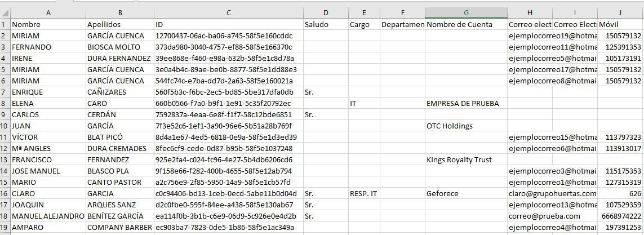Click the Saludo header cell
Screen dimensions: 644x235
(326, 25)
